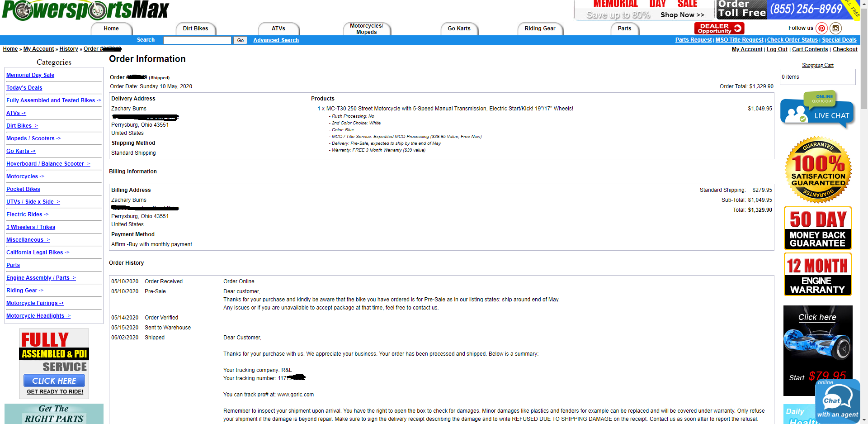The image size is (868, 424).
Task: Open the Dirt Bikes tab
Action: (195, 29)
